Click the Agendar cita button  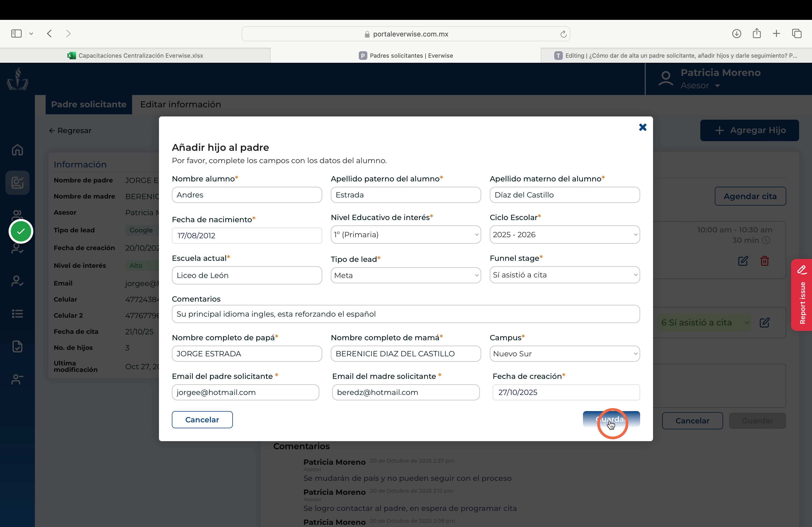click(x=750, y=196)
